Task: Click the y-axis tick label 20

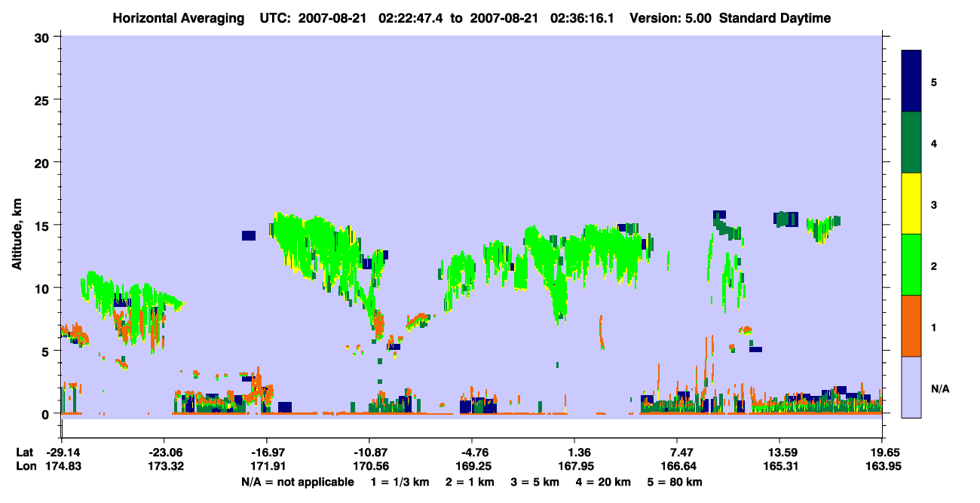Action: coord(44,163)
